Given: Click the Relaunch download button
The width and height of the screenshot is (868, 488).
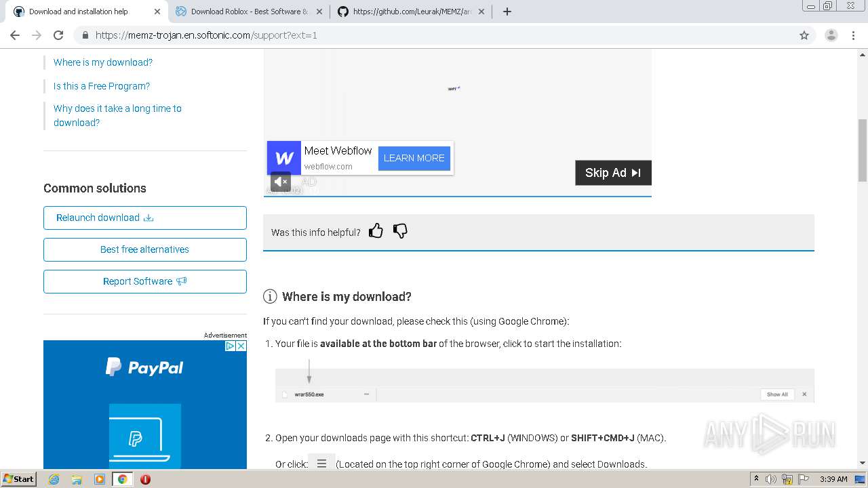Looking at the screenshot, I should pyautogui.click(x=145, y=218).
